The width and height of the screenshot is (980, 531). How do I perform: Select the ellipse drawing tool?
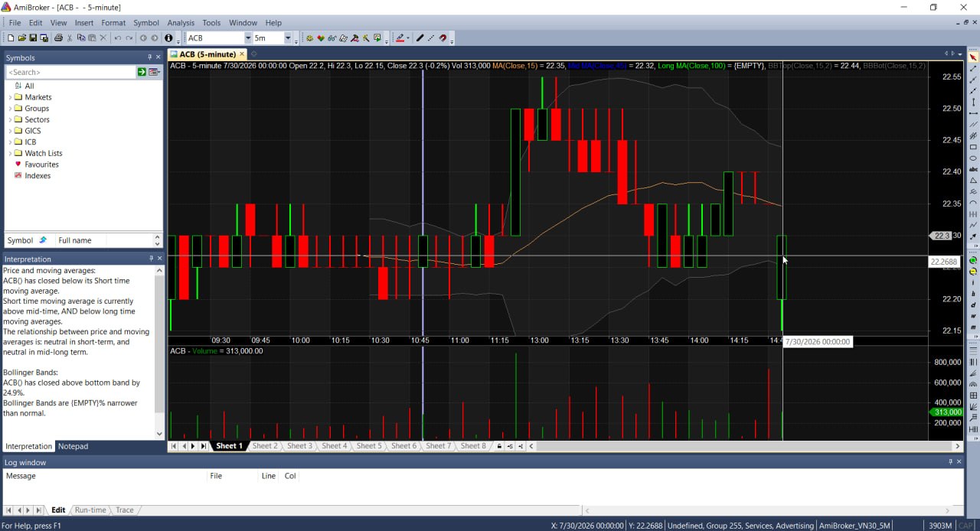tap(973, 158)
